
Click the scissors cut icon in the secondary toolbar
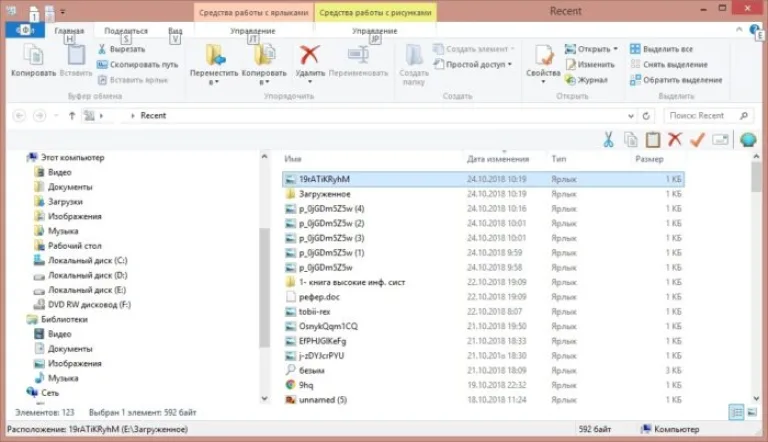pyautogui.click(x=608, y=140)
